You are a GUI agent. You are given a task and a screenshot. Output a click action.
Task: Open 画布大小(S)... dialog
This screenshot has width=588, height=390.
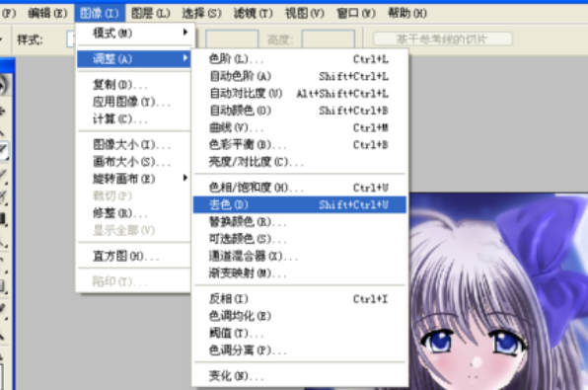coord(134,162)
